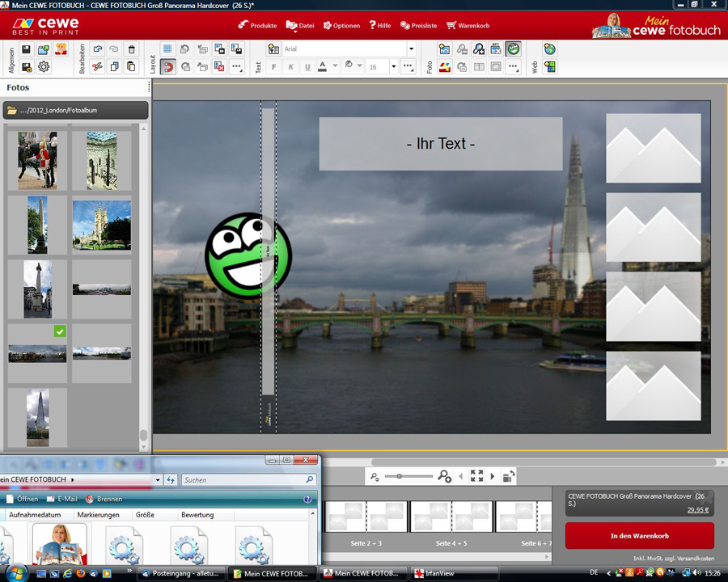Screen dimensions: 728x582
Task: Click the trash delete icon in Bearbeiten
Action: coord(132,50)
